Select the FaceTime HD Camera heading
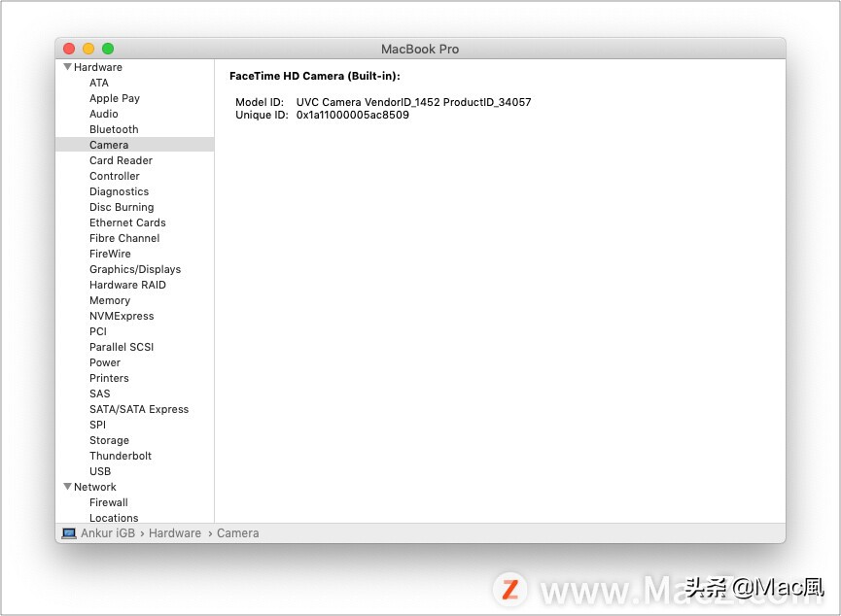 tap(315, 76)
